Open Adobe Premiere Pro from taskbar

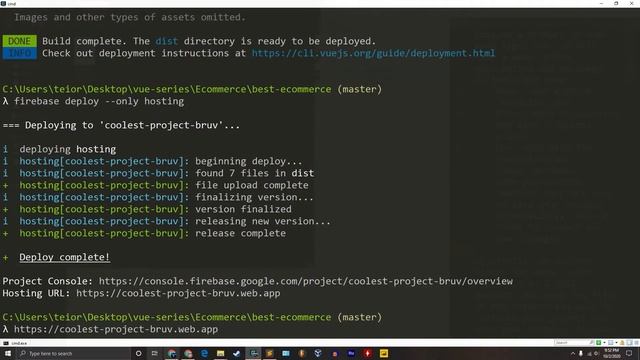pos(351,353)
